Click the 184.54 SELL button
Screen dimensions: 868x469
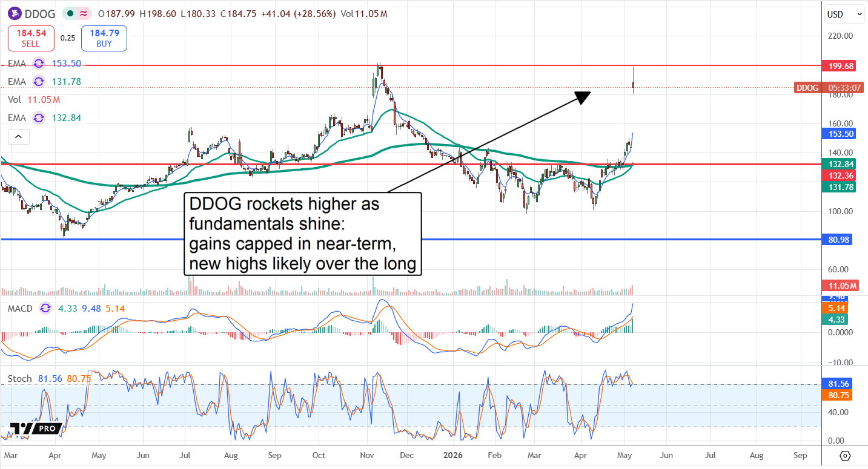pyautogui.click(x=31, y=38)
